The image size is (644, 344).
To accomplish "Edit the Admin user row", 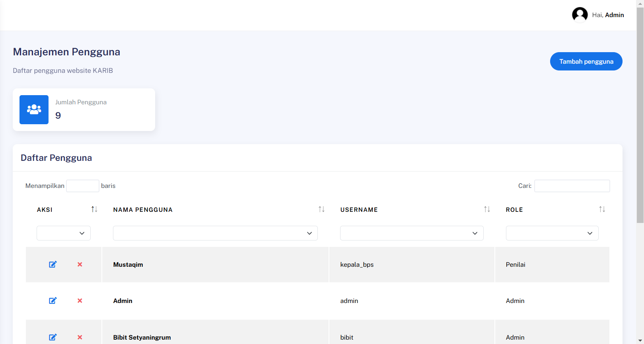I will pyautogui.click(x=53, y=301).
